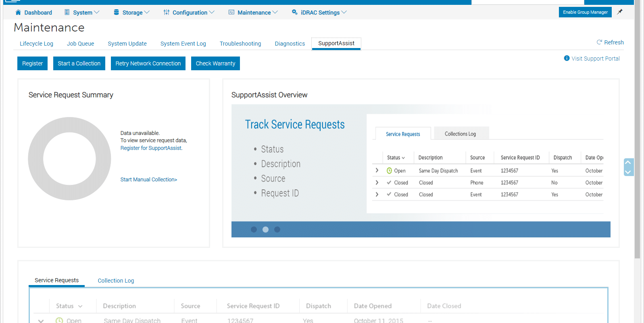The height and width of the screenshot is (323, 644).
Task: Expand the iDRAC Settings menu chevron
Action: (344, 13)
